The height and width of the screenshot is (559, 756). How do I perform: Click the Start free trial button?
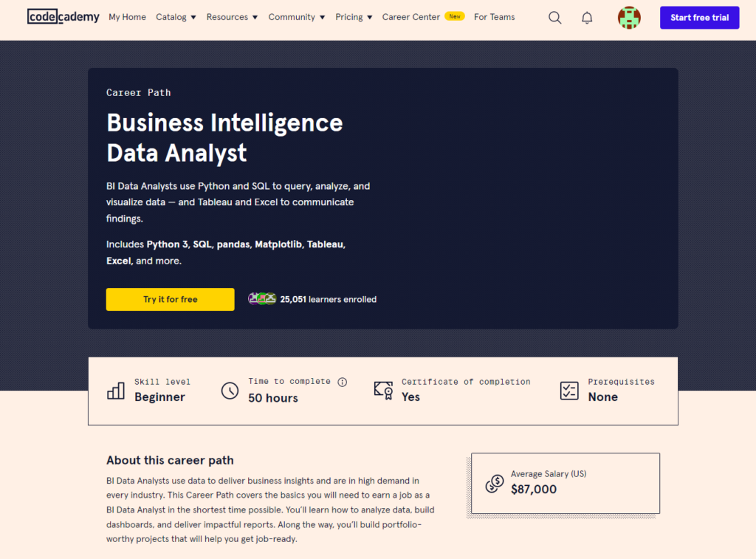click(700, 18)
